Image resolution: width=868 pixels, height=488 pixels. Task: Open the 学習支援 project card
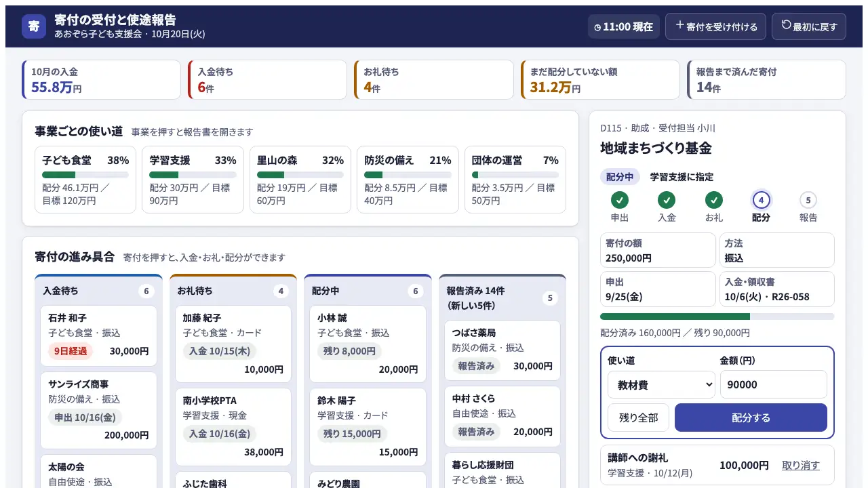click(x=193, y=180)
